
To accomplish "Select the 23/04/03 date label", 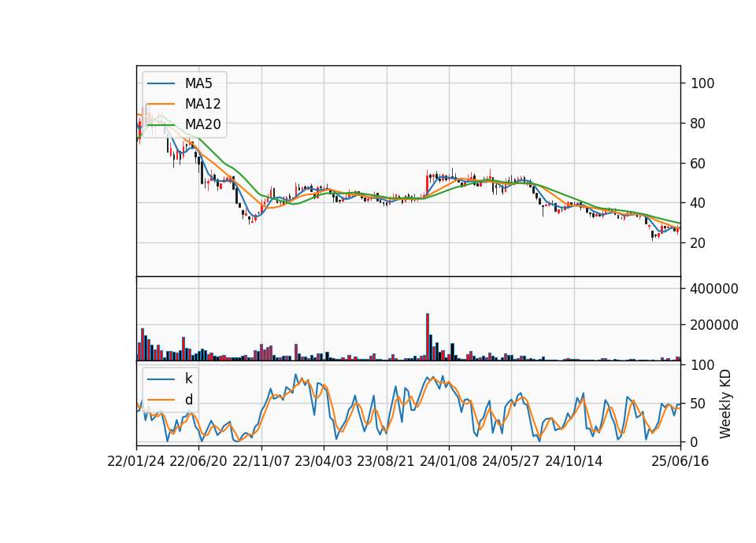I will pos(324,461).
